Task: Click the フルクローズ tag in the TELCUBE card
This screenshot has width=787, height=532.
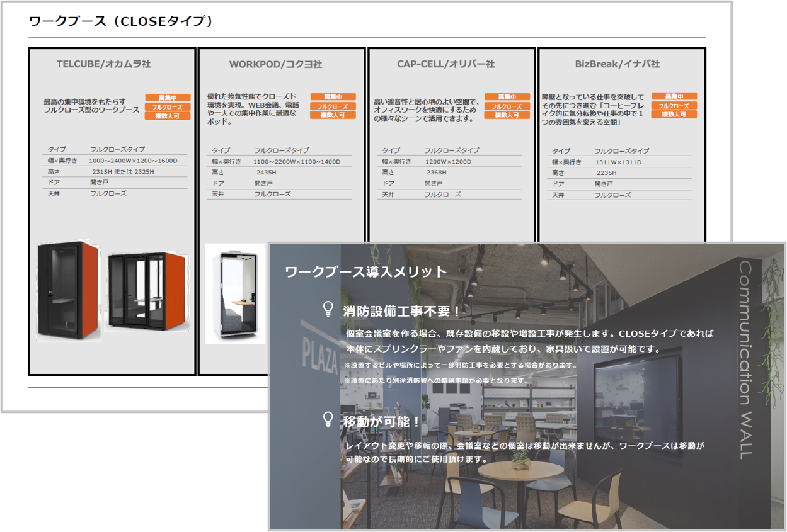Action: [x=168, y=107]
